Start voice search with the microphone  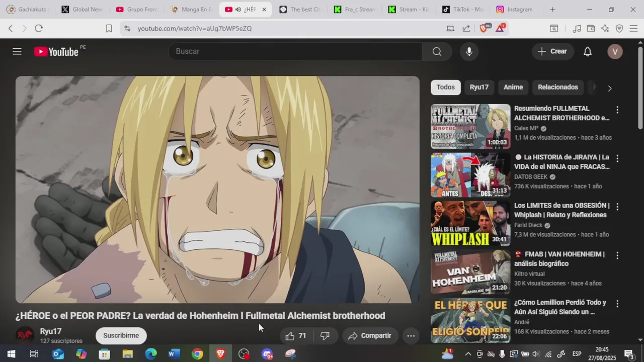click(469, 51)
